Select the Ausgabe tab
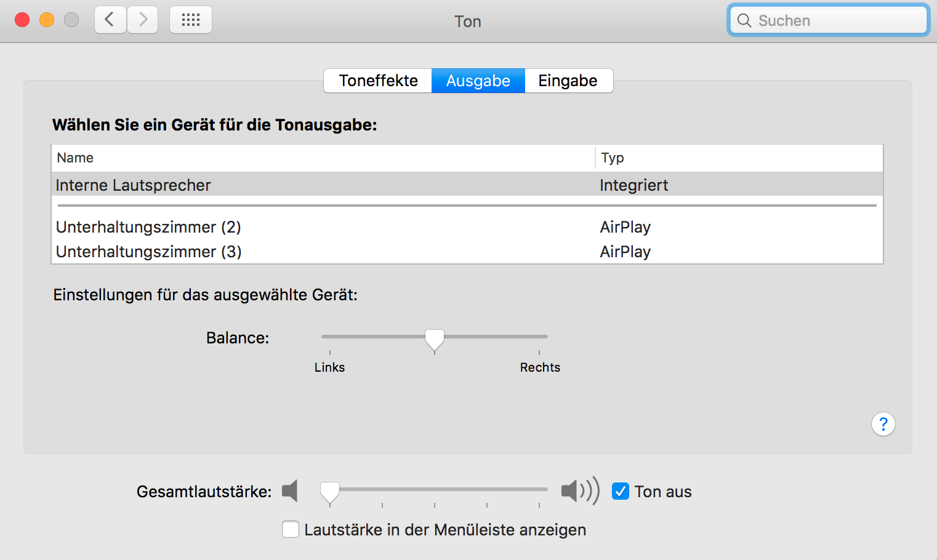 [478, 81]
